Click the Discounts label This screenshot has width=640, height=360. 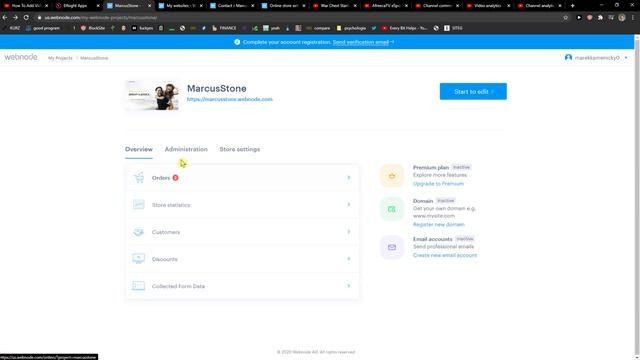(164, 259)
